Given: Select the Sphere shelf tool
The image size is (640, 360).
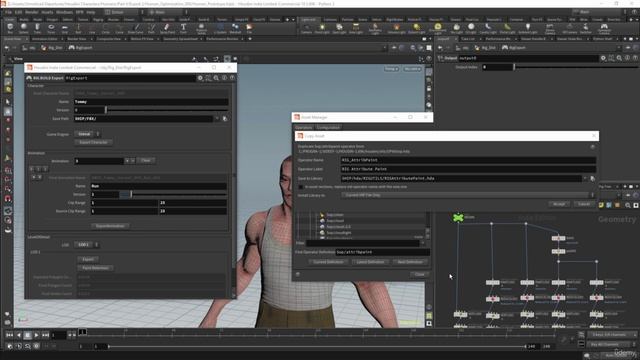Looking at the screenshot, I should (x=24, y=28).
